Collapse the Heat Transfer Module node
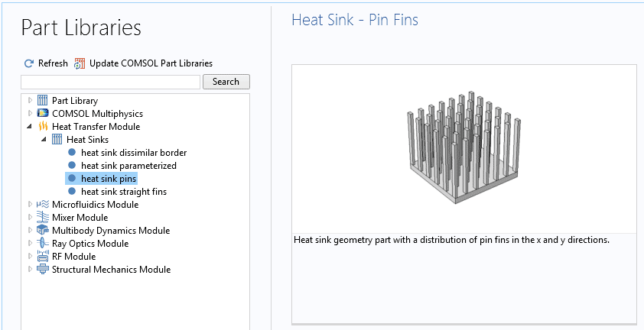Screen dimensions: 644x330 [30, 127]
